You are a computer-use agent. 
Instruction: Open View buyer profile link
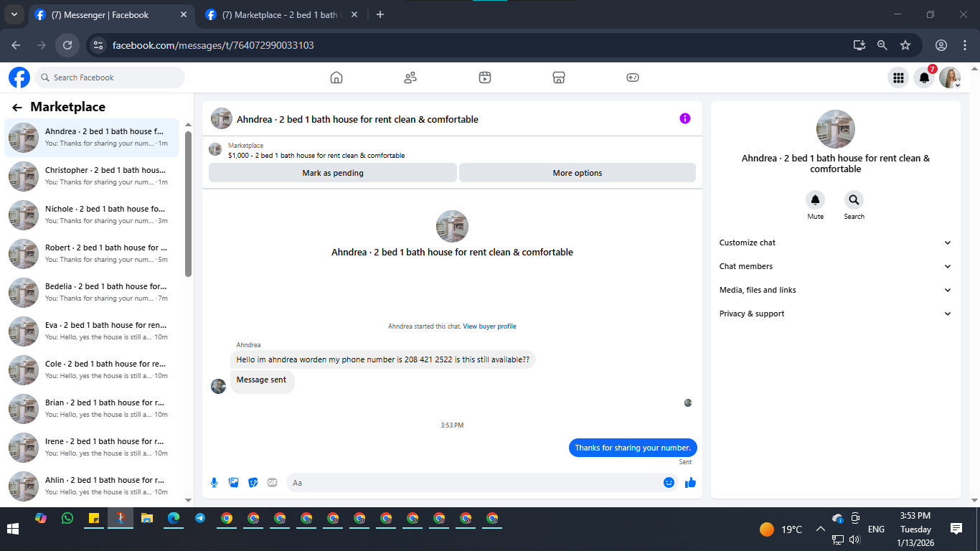click(489, 326)
